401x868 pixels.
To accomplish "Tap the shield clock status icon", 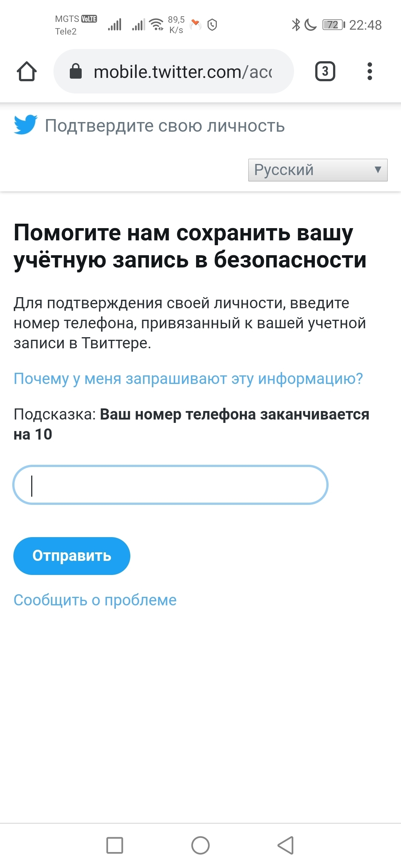I will click(212, 25).
